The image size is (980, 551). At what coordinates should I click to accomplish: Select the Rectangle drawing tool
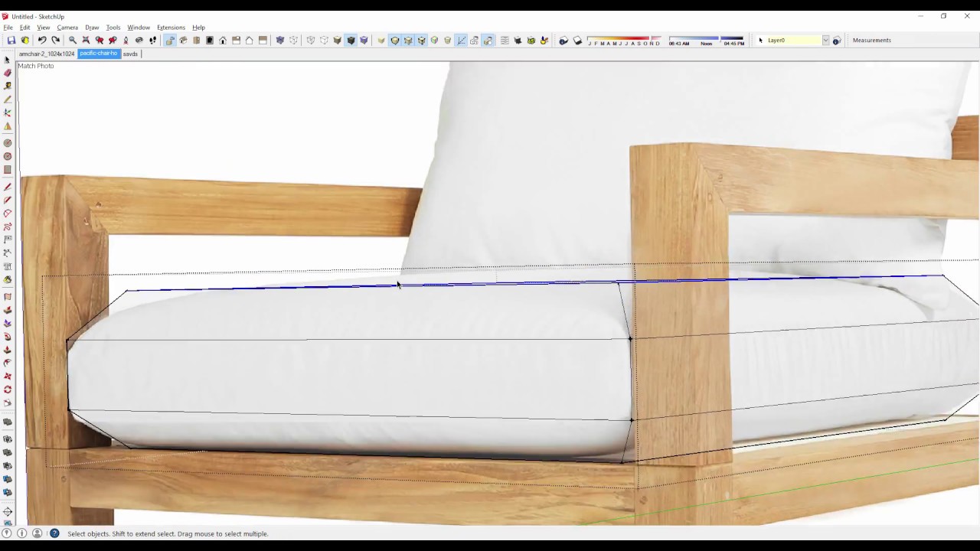tap(8, 169)
